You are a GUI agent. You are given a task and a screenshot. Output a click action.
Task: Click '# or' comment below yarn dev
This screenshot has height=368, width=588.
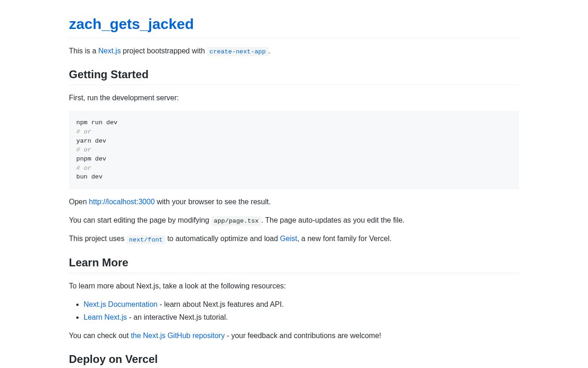tap(84, 149)
